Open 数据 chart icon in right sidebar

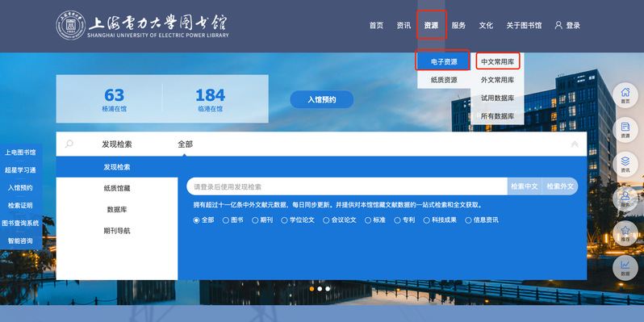(x=625, y=268)
